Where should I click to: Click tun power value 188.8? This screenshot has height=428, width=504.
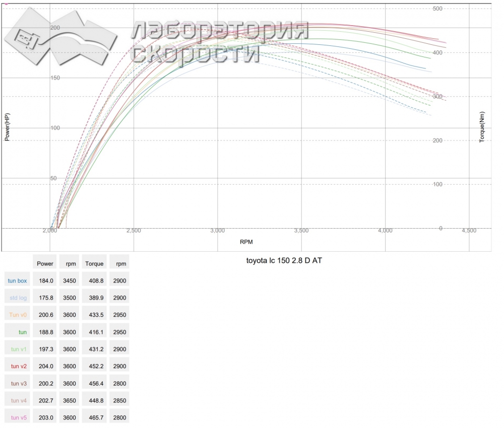click(46, 332)
